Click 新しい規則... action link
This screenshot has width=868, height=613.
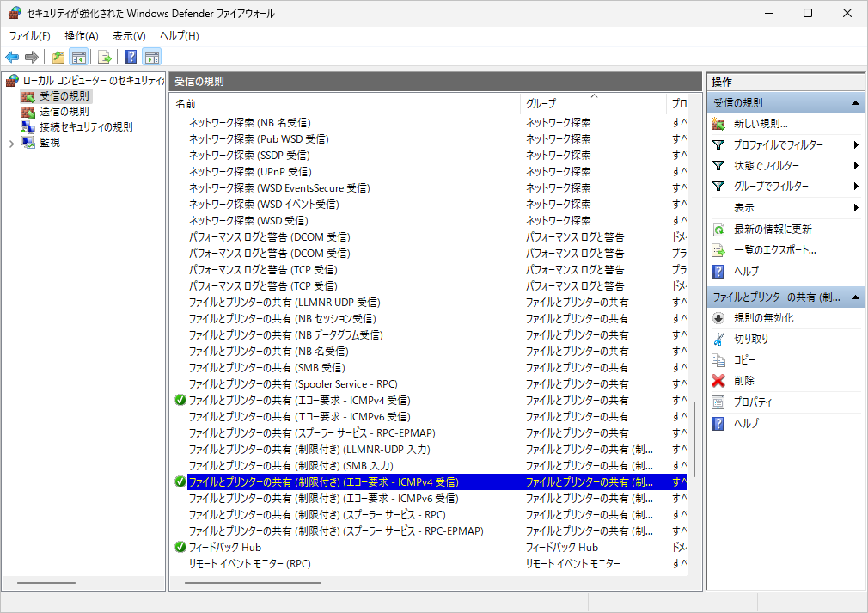tap(761, 124)
